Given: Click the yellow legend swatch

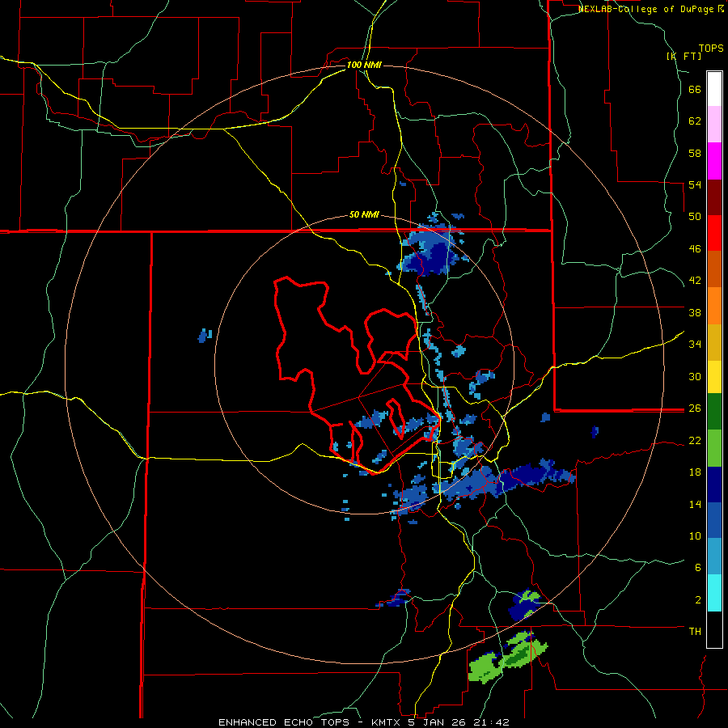Looking at the screenshot, I should (714, 377).
